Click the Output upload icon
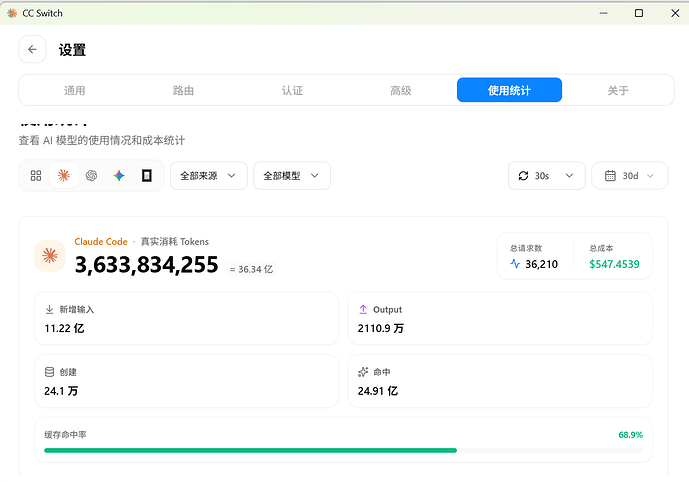 (363, 309)
